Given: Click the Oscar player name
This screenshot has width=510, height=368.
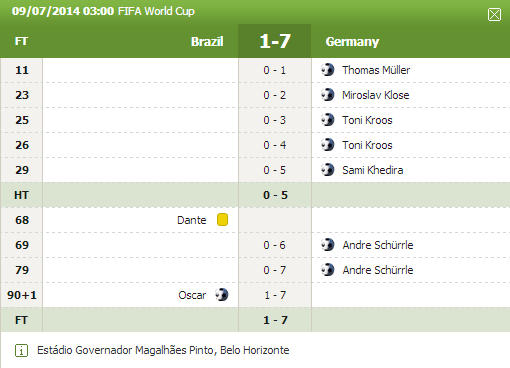Looking at the screenshot, I should coord(192,295).
